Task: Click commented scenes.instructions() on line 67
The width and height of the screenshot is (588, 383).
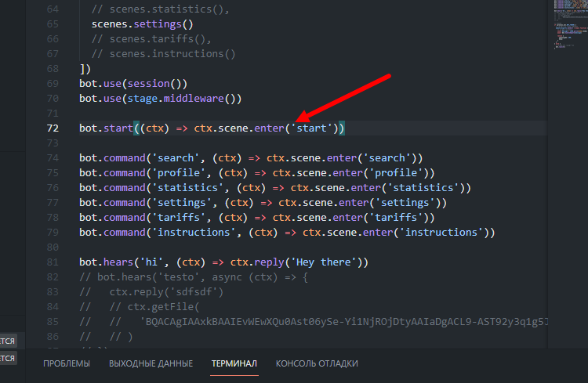Action: pyautogui.click(x=164, y=54)
